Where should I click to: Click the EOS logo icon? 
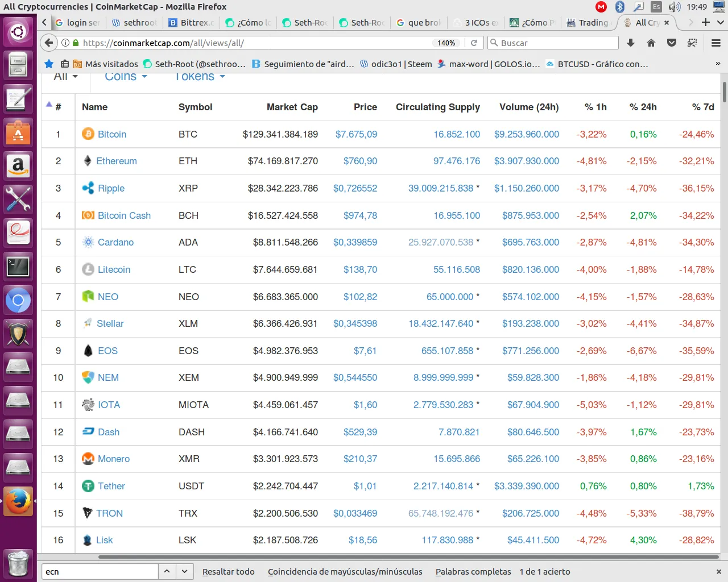[88, 351]
